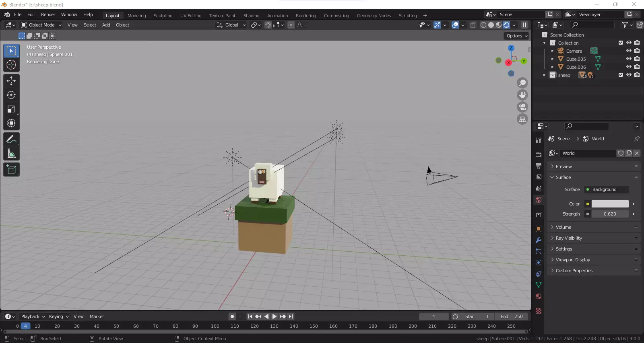The image size is (644, 343).
Task: Open the Material properties tab
Action: [x=539, y=296]
